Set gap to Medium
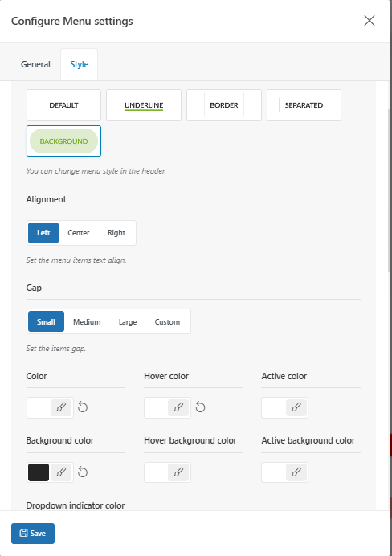The image size is (392, 556). (x=87, y=321)
